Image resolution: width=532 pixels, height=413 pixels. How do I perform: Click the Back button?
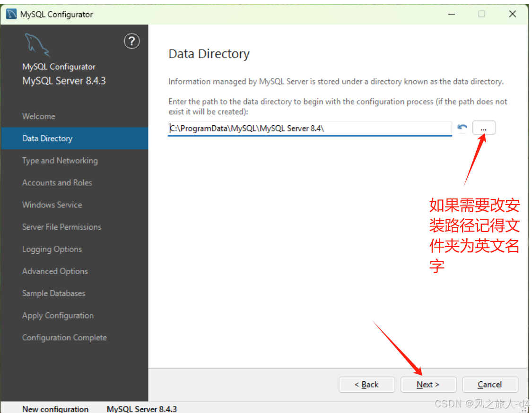[367, 385]
